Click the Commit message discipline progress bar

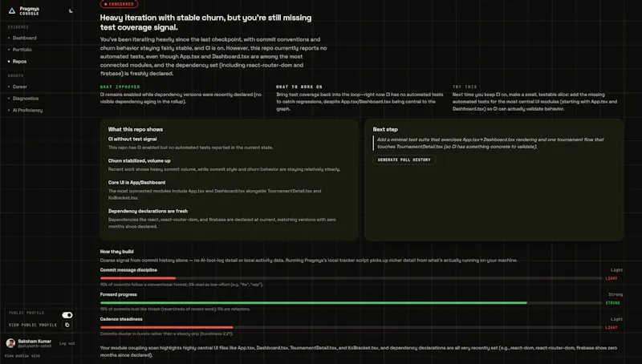[351, 278]
